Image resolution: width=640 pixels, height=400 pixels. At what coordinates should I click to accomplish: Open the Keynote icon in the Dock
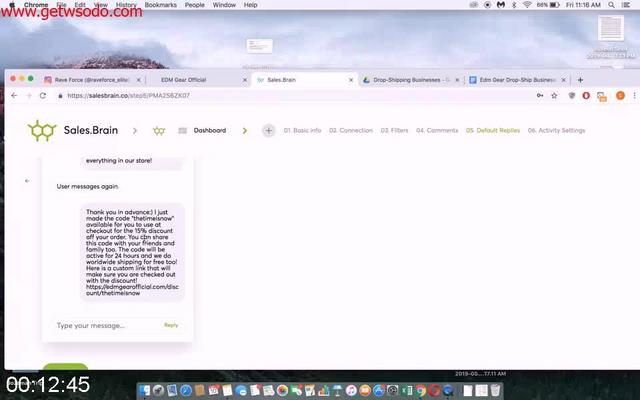[x=338, y=391]
